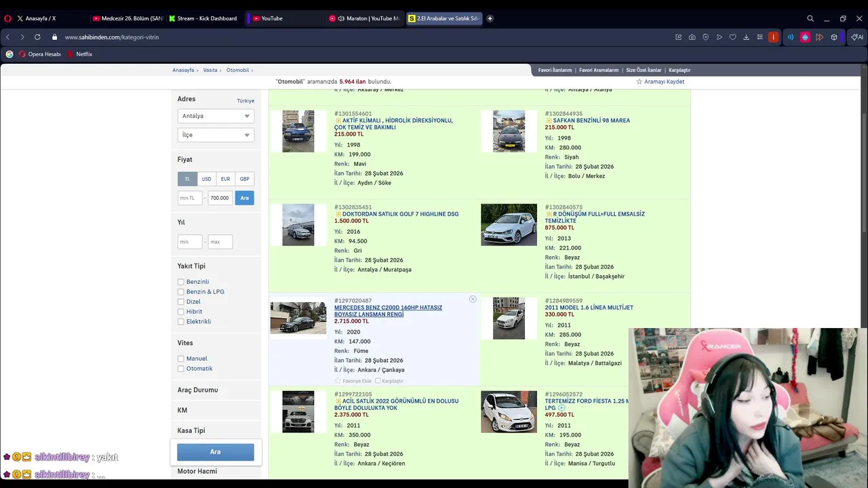Screen dimensions: 868x488
Task: Open the Mercedes Benz C200D listing link
Action: click(388, 311)
